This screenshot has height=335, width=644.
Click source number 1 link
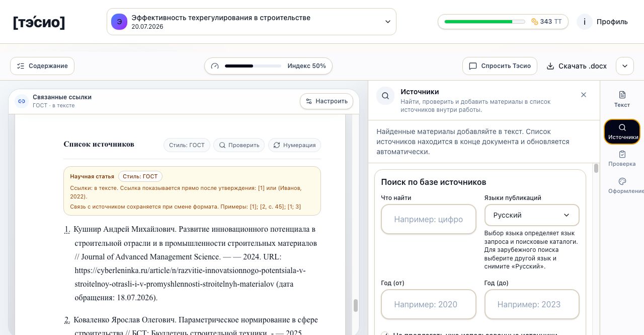(67, 230)
